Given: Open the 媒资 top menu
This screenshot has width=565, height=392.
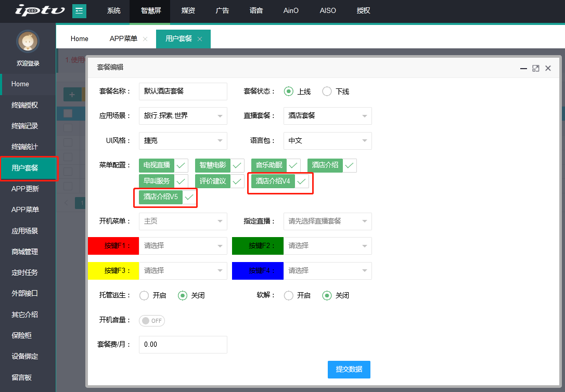Looking at the screenshot, I should pyautogui.click(x=188, y=10).
